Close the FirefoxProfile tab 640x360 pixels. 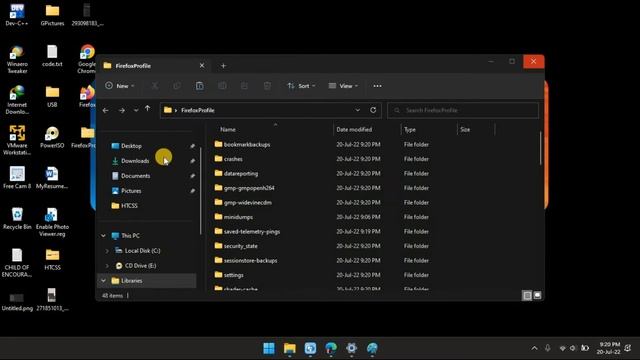click(202, 65)
